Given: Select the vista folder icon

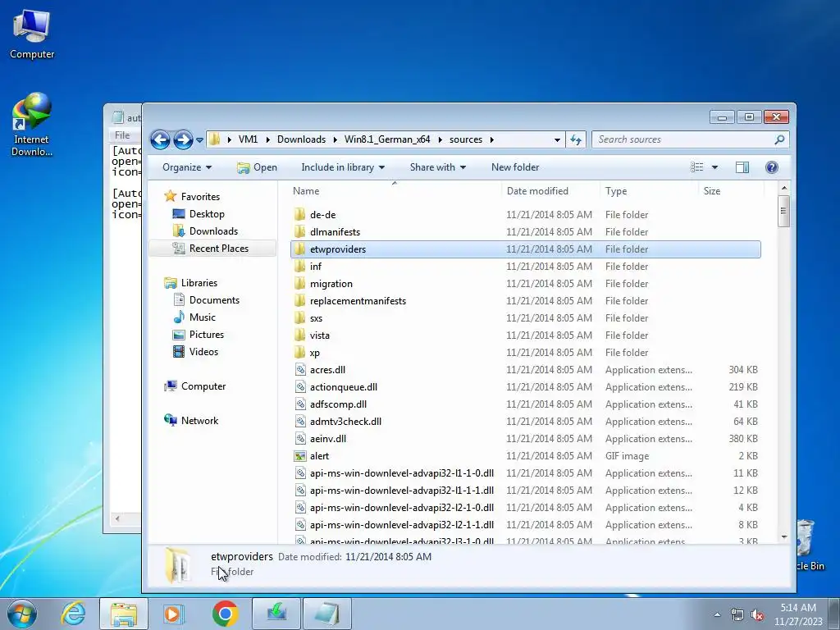Looking at the screenshot, I should 300,336.
